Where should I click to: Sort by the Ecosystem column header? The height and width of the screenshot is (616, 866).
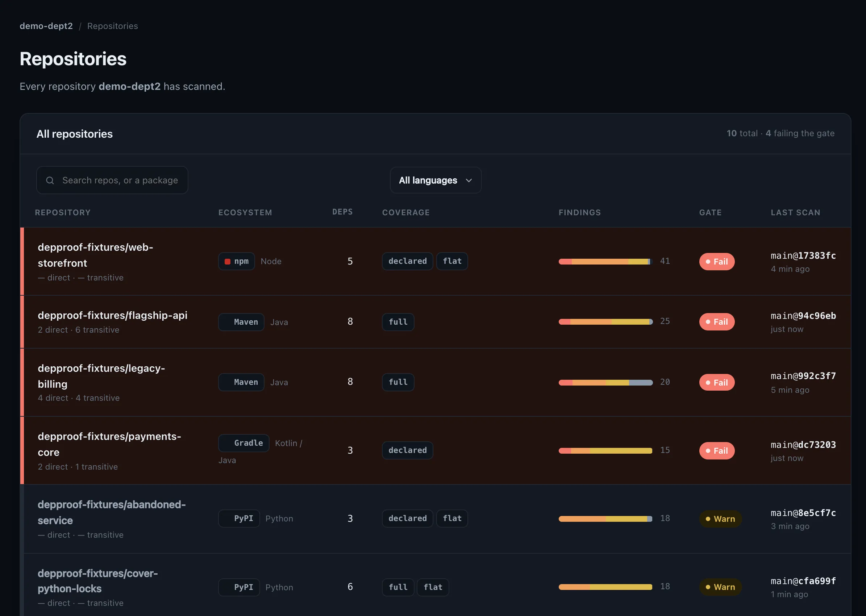245,212
